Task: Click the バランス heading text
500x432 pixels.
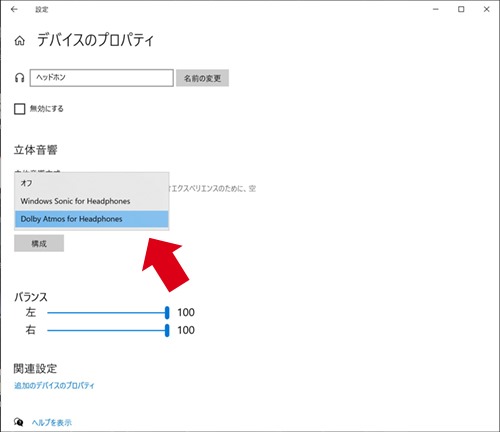Action: (31, 297)
